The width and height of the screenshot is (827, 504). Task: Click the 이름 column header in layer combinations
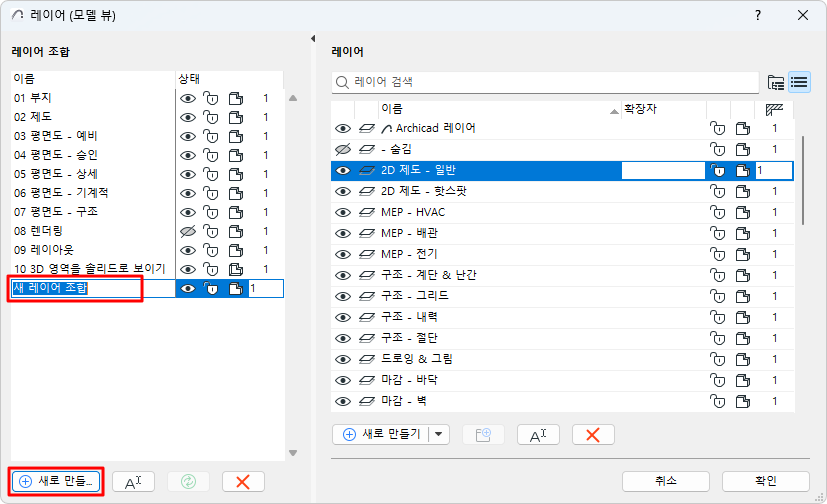pyautogui.click(x=93, y=79)
